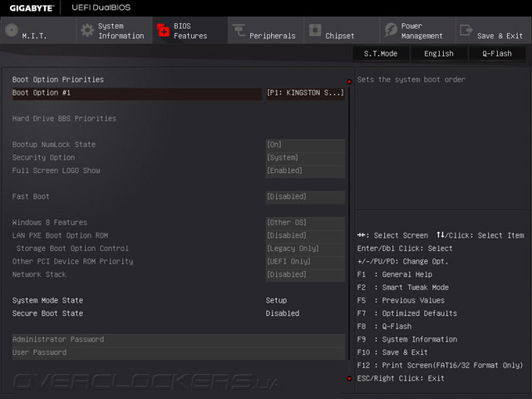Click the 'F7 : Optimized Defaults' hint

pyautogui.click(x=406, y=313)
